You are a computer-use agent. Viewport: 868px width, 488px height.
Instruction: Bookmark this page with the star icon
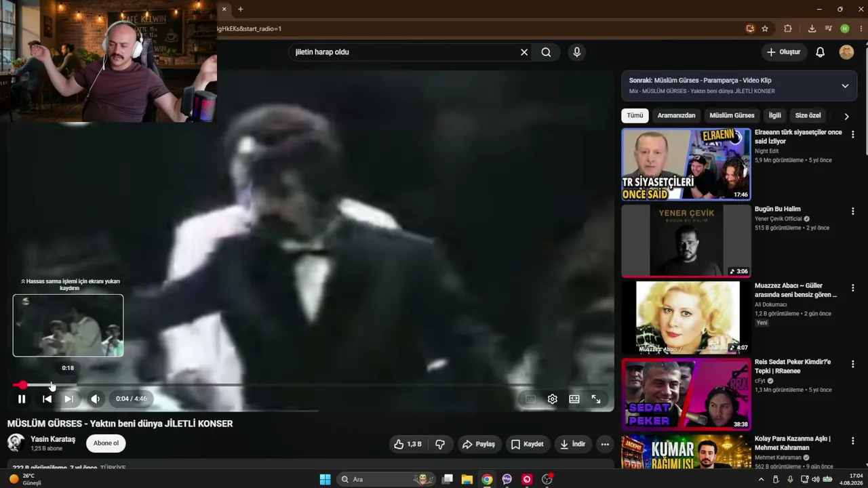coord(765,28)
